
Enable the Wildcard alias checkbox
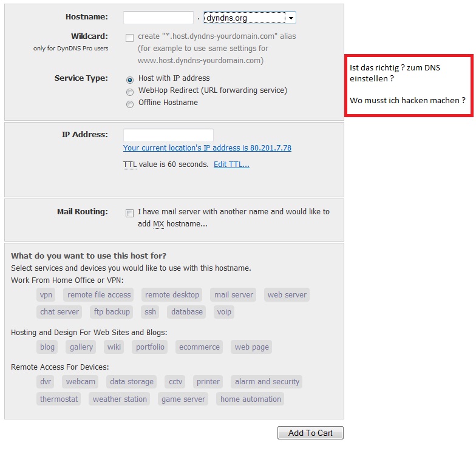129,38
